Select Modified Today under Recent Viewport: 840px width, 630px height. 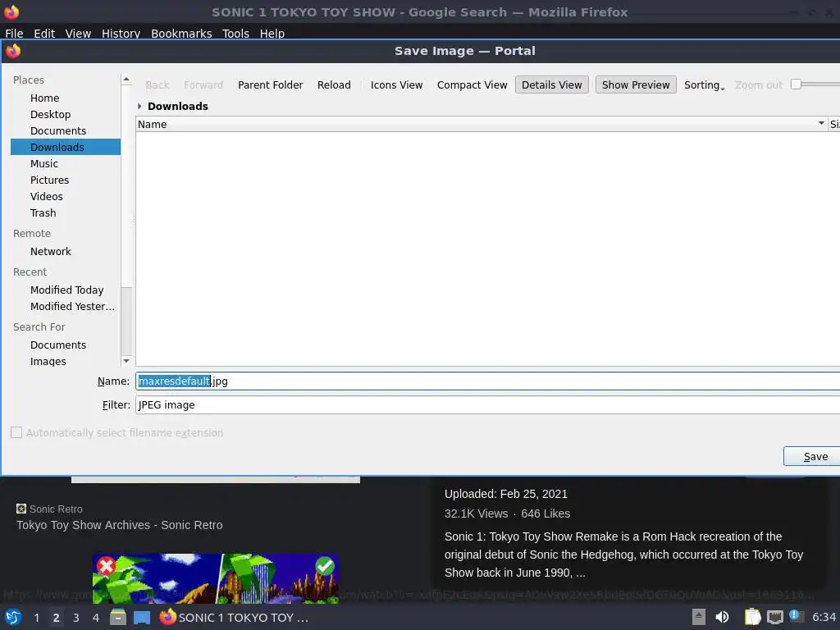coord(66,290)
